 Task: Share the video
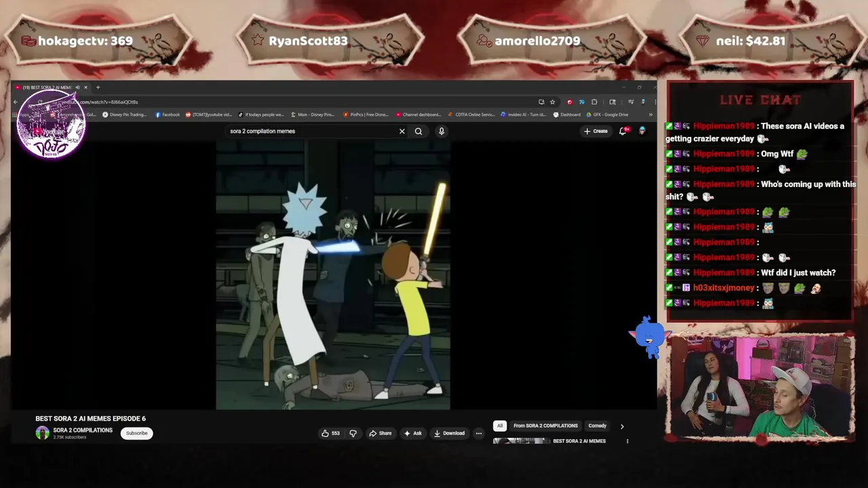380,433
